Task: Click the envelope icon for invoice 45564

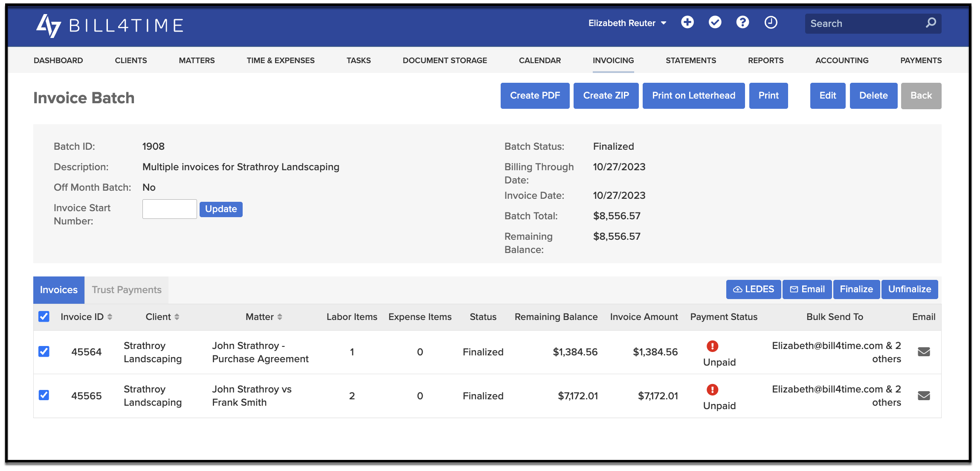Action: point(924,352)
